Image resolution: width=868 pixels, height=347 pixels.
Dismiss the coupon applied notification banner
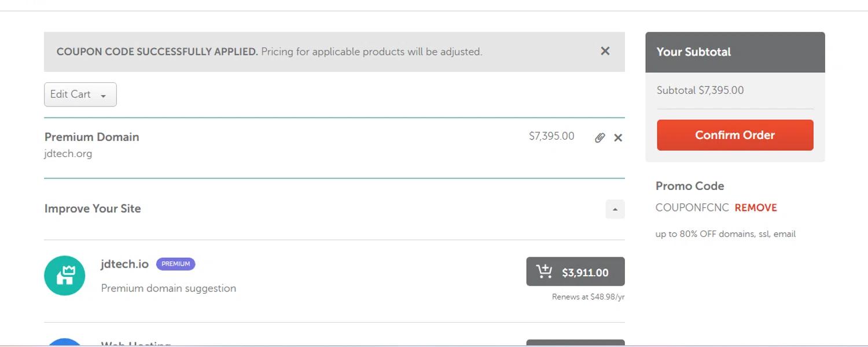[605, 51]
